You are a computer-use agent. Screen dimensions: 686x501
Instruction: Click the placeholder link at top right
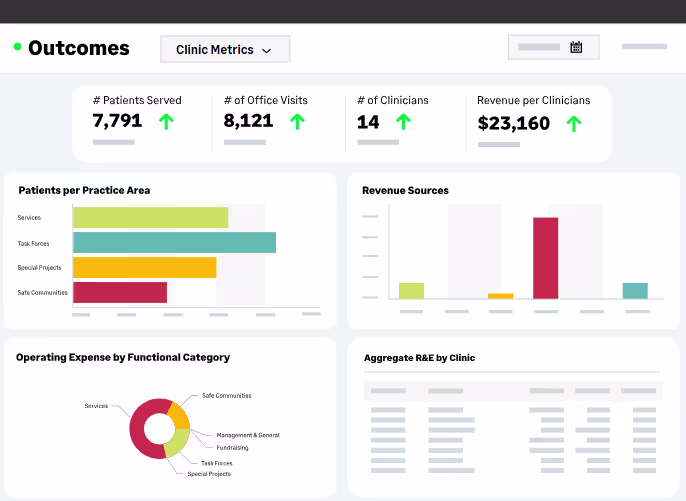(x=644, y=46)
